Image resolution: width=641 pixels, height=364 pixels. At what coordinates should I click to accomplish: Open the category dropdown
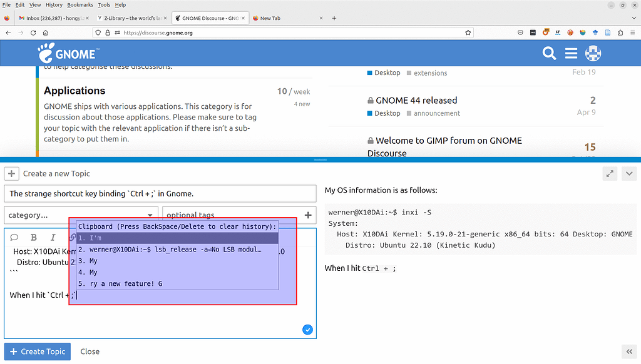point(81,215)
